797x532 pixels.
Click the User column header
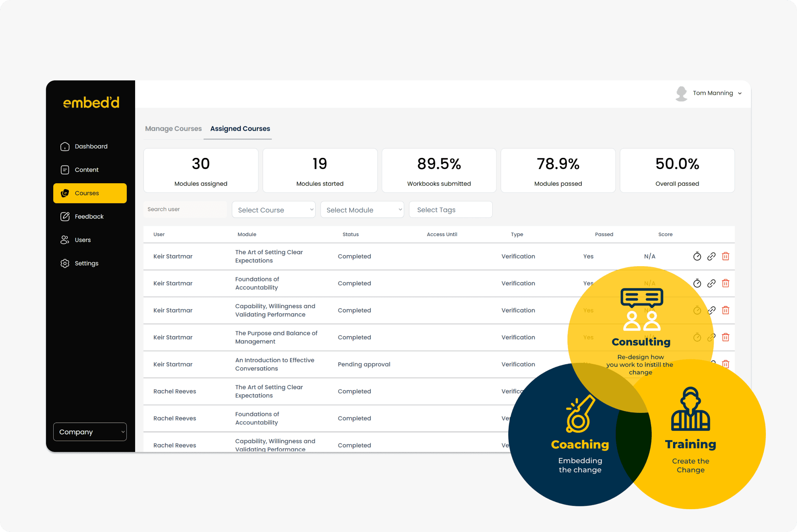tap(159, 234)
